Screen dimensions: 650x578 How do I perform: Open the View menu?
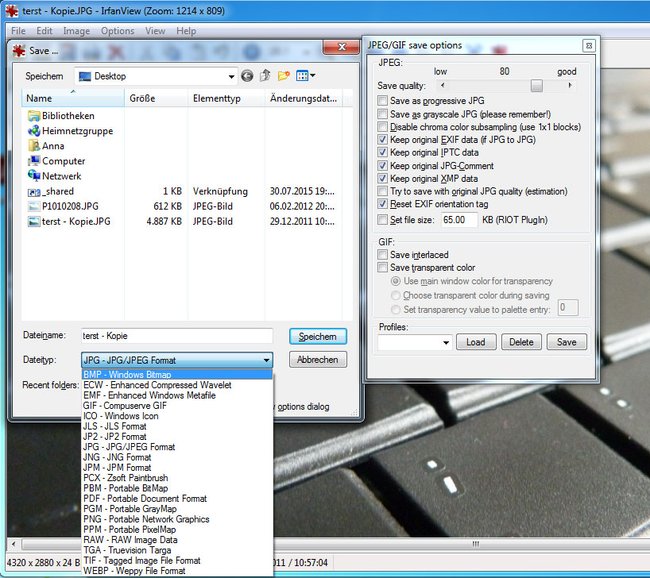(x=155, y=31)
